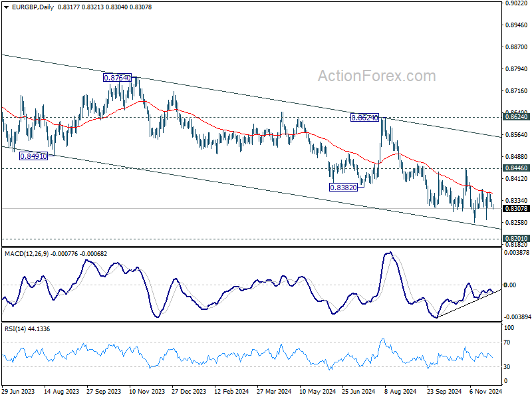Click the 0.90220 price axis value
The height and width of the screenshot is (399, 532).
click(x=517, y=3)
